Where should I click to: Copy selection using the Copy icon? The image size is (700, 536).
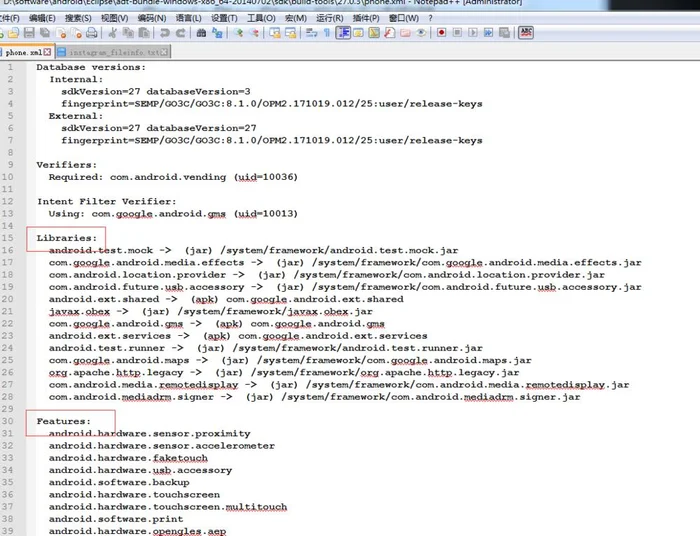(x=128, y=33)
